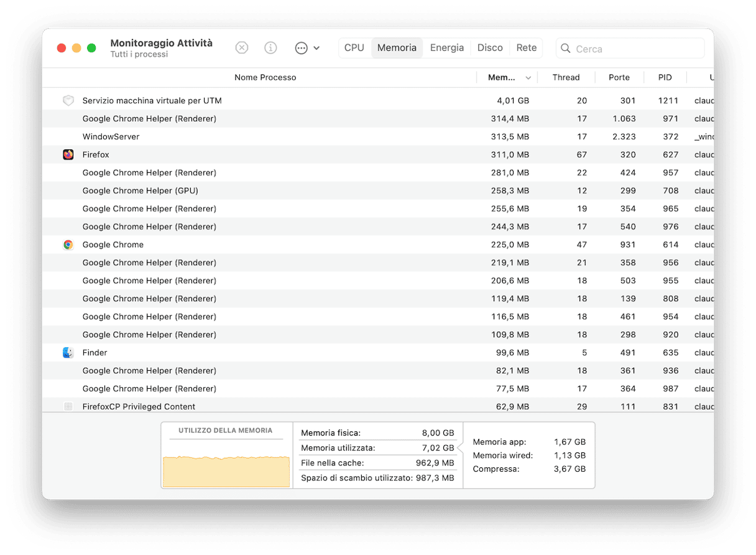This screenshot has height=555, width=756.
Task: Open the Energia tab
Action: coord(447,48)
